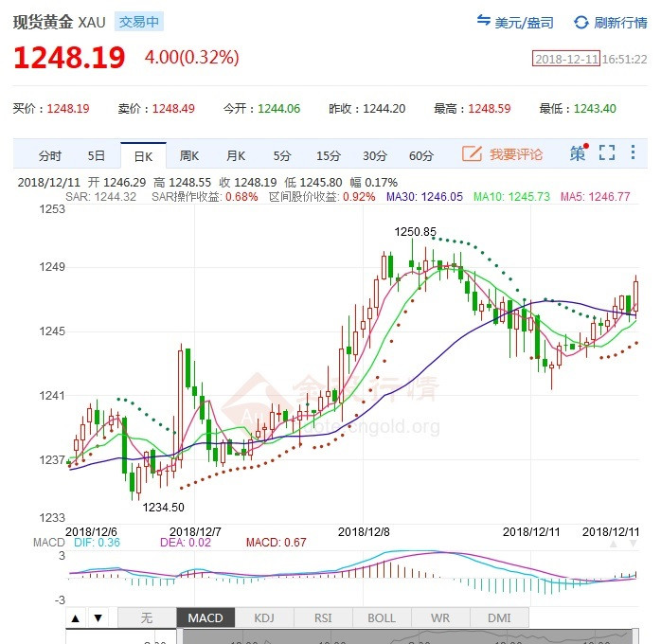661x644 pixels.
Task: Select the 60分 interval tab
Action: tap(421, 155)
